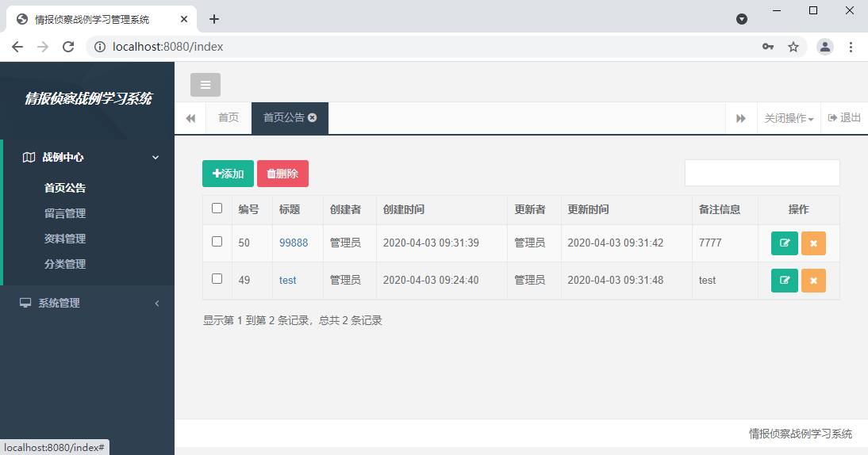
Task: Open the 关闭操作 dropdown
Action: tap(789, 118)
